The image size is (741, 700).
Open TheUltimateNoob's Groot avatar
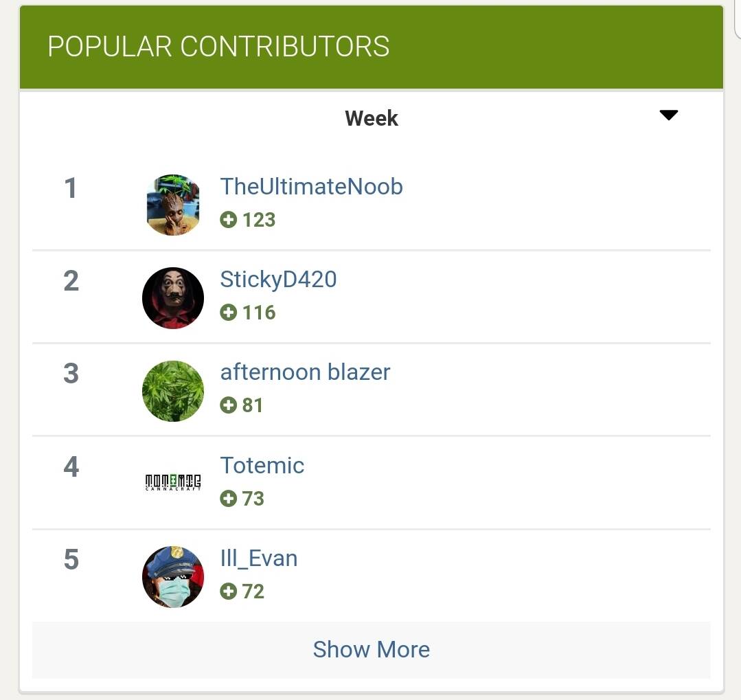tap(173, 205)
